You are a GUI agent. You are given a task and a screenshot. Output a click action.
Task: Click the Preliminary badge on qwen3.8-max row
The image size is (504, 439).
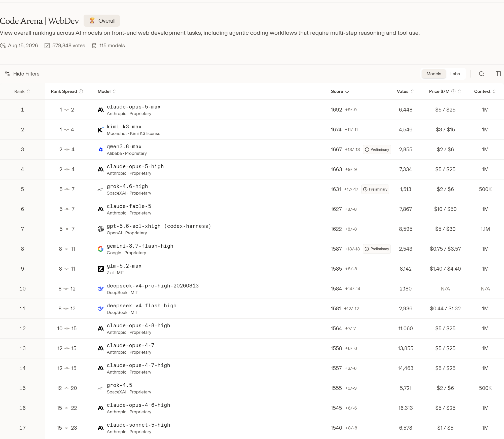click(377, 150)
